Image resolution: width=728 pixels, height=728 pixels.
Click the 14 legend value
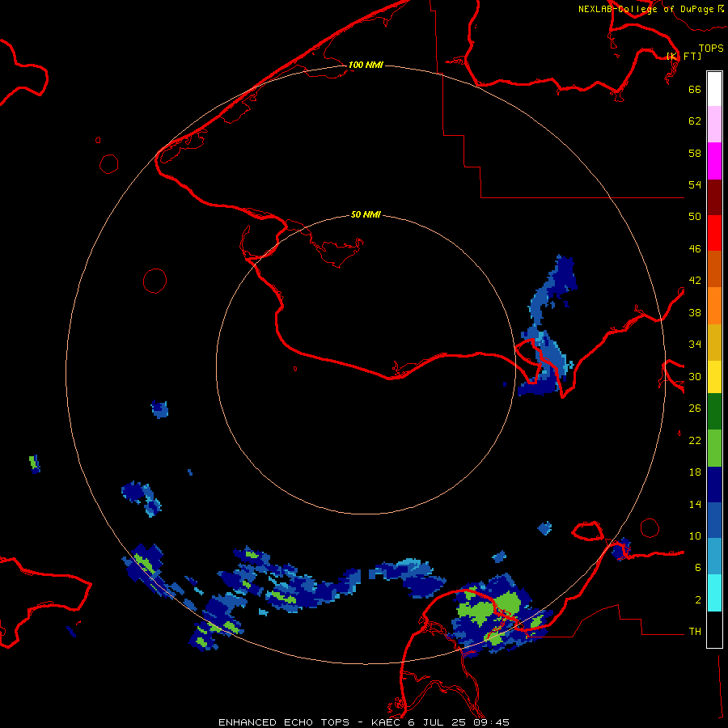point(695,505)
